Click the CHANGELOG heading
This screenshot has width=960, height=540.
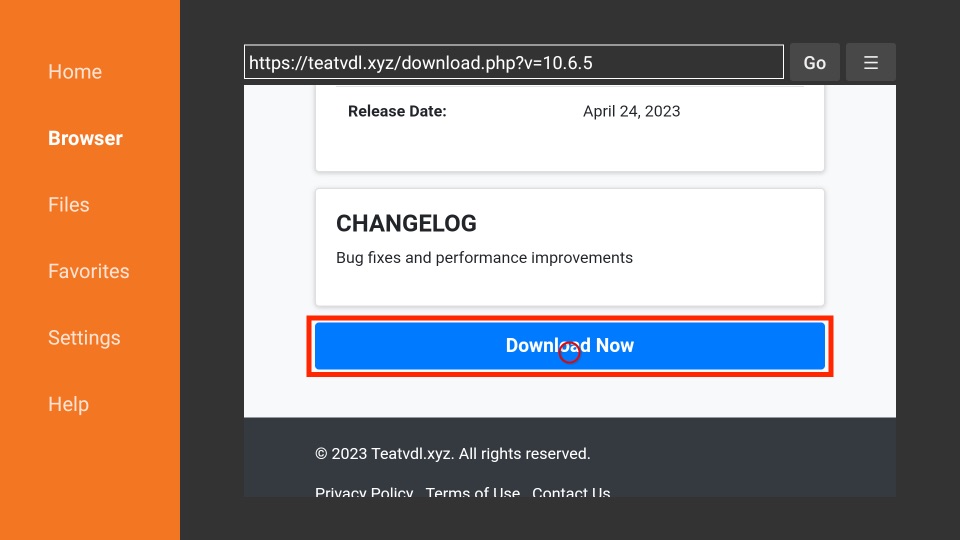click(x=406, y=223)
